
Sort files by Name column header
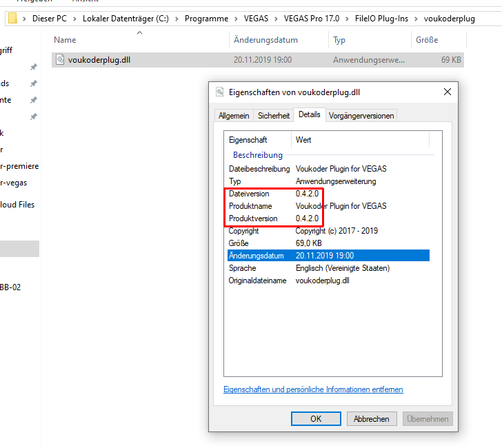pyautogui.click(x=65, y=40)
